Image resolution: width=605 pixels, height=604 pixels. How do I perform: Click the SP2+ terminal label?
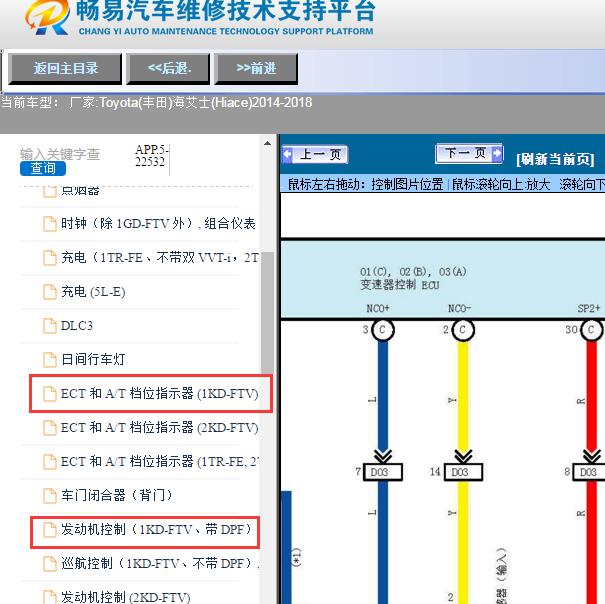pos(589,308)
